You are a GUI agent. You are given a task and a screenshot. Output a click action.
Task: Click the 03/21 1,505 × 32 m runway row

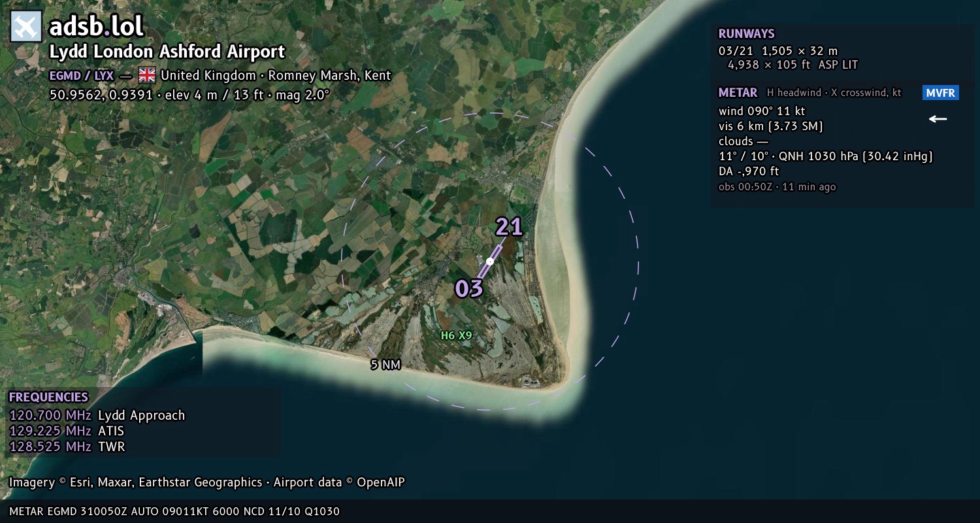pyautogui.click(x=778, y=50)
